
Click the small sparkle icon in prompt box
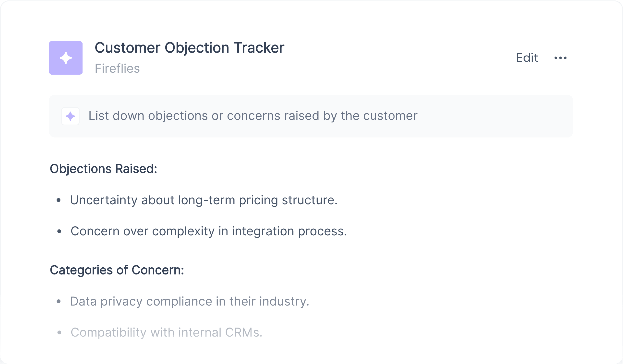coord(71,116)
